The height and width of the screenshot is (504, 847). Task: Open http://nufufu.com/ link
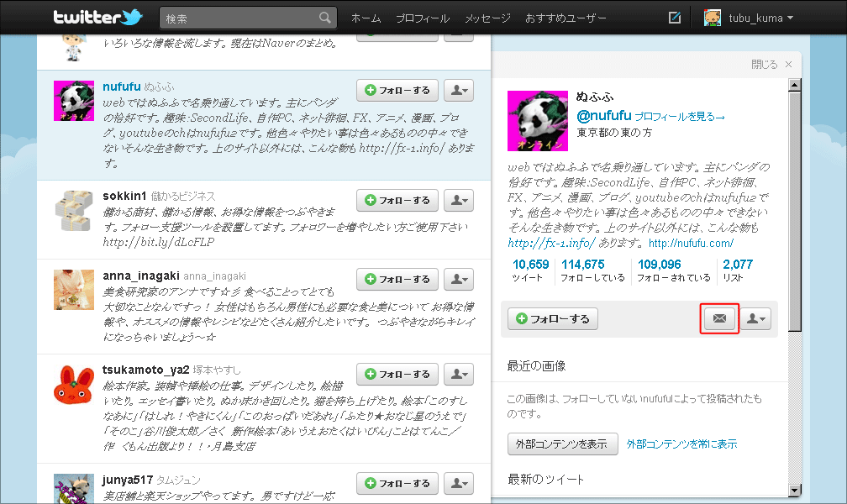[x=691, y=243]
